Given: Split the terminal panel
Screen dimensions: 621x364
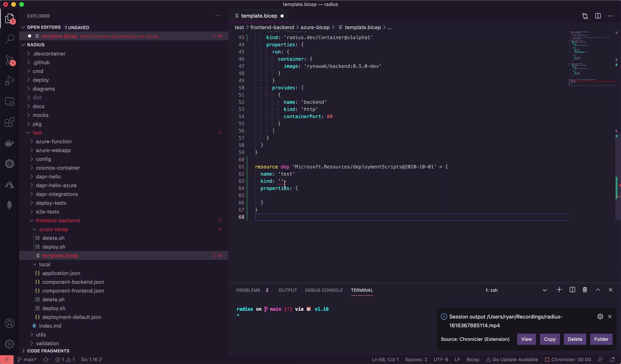Looking at the screenshot, I should [x=572, y=290].
